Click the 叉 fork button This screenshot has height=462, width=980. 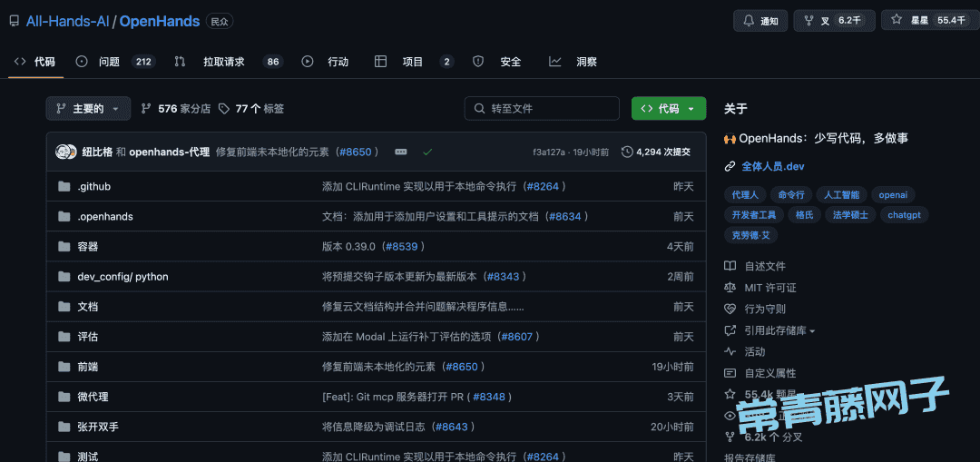click(834, 21)
